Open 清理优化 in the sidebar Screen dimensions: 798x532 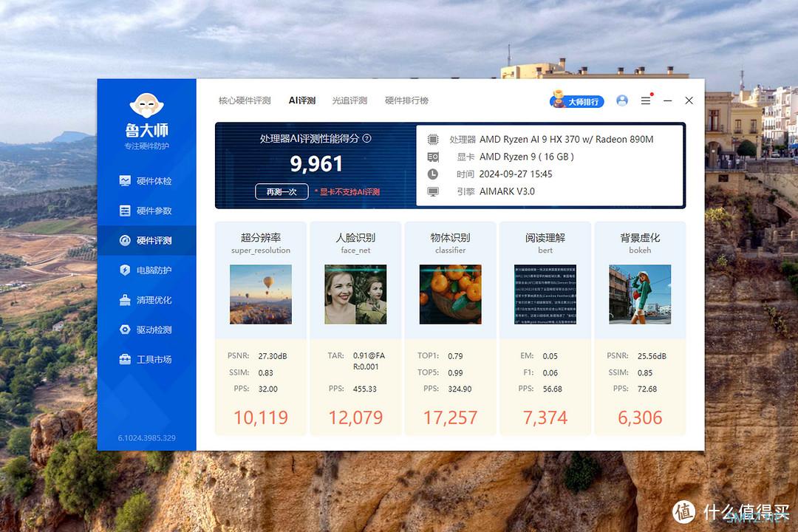[146, 300]
